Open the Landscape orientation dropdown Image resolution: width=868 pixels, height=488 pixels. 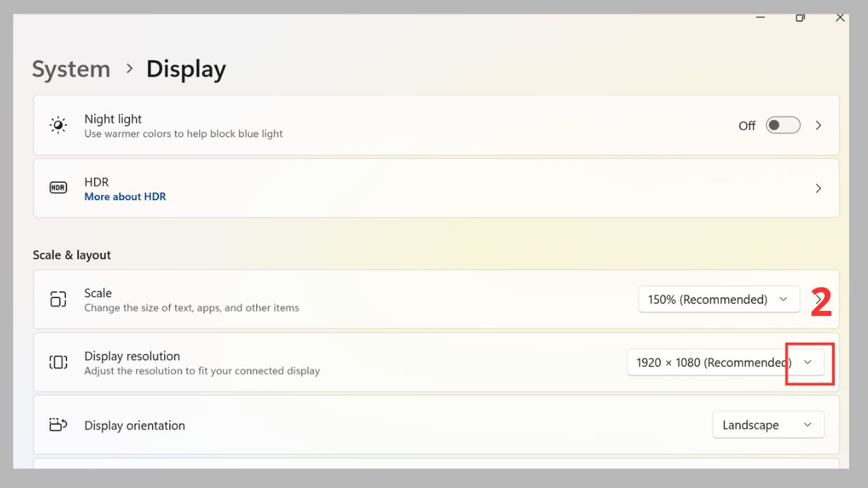(x=768, y=425)
